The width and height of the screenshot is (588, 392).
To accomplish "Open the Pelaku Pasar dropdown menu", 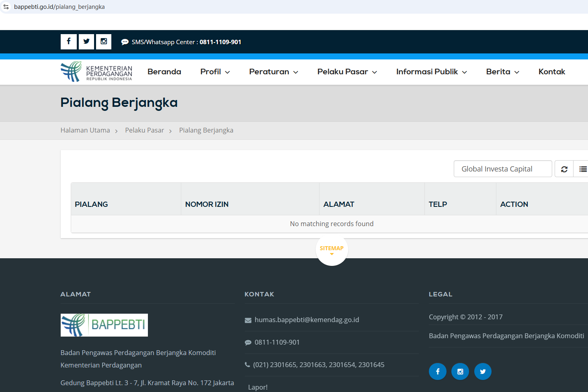I will click(x=347, y=72).
